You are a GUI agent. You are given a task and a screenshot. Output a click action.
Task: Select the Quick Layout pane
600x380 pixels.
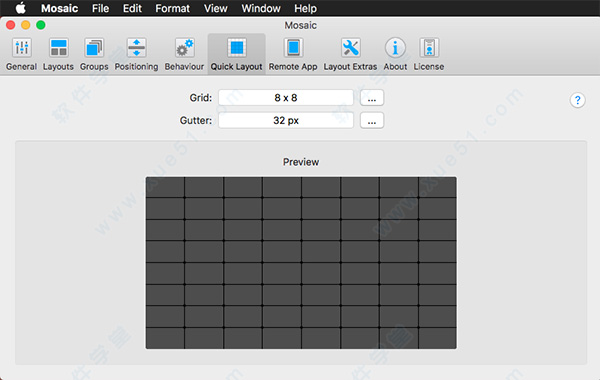(236, 54)
